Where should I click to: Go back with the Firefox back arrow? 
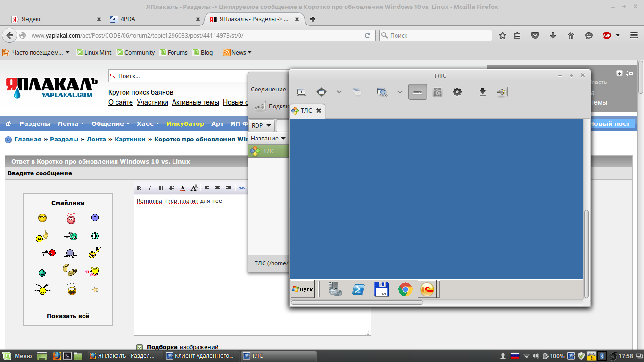click(x=9, y=35)
